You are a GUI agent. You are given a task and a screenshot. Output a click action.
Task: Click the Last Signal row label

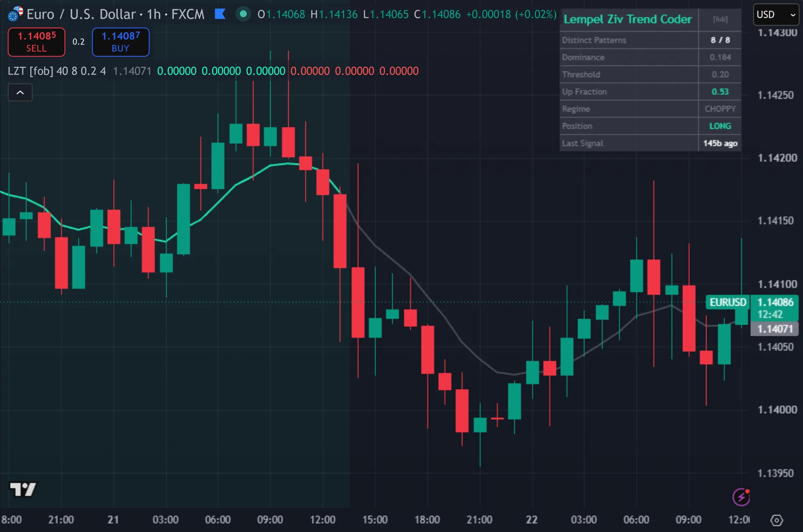point(583,143)
